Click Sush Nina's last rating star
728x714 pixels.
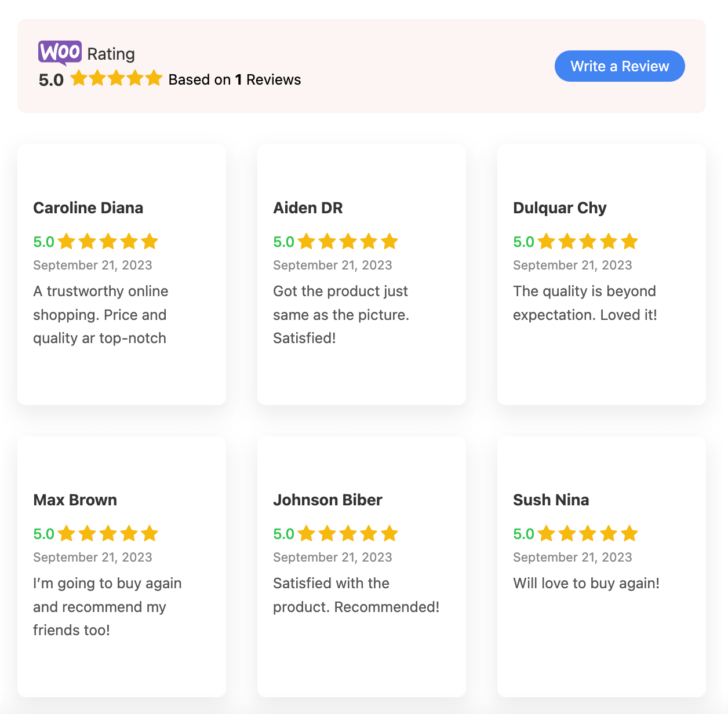(x=629, y=533)
